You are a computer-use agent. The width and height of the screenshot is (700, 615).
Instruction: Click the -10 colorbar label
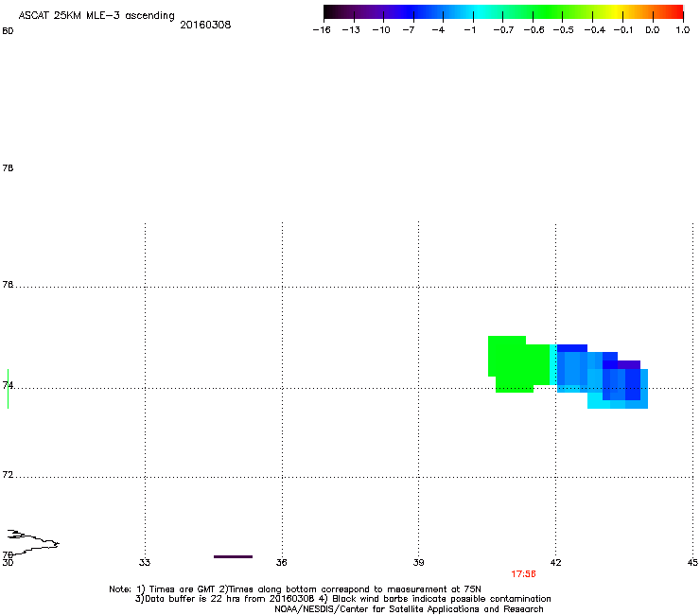381,30
